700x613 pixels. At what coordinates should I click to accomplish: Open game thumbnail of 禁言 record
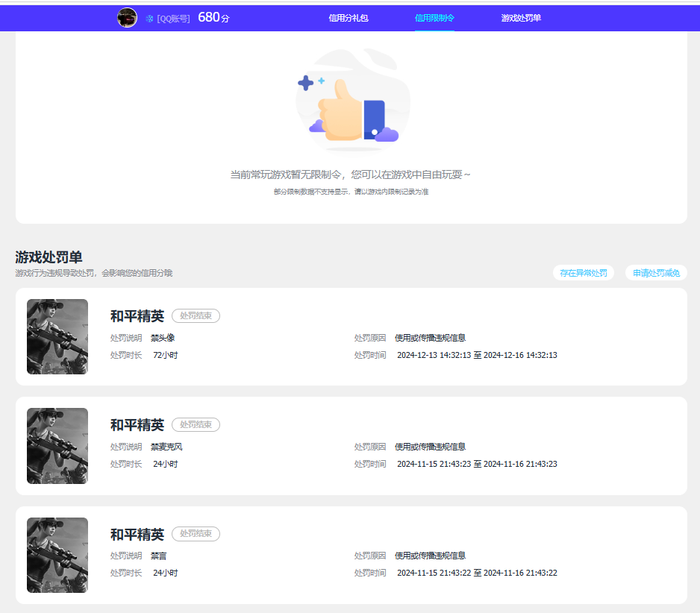click(57, 555)
